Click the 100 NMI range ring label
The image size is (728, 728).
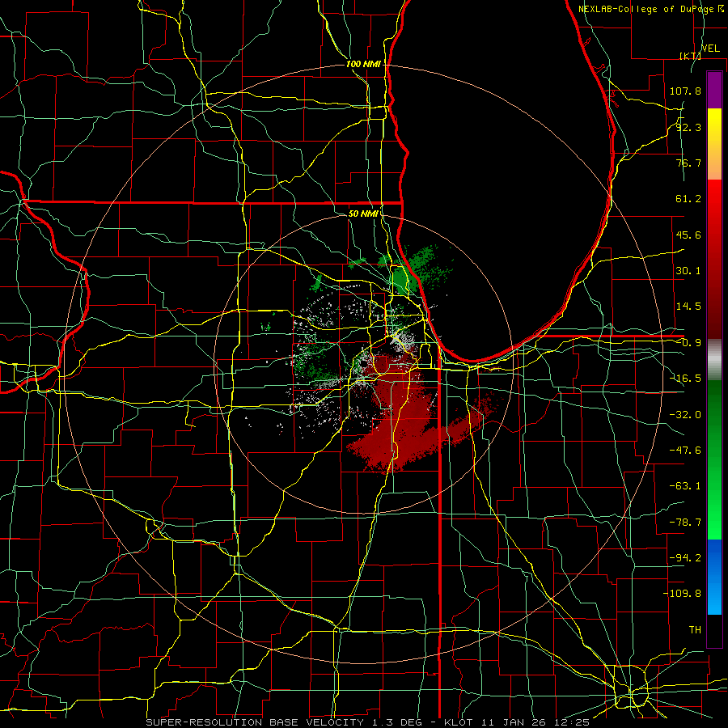click(x=363, y=64)
